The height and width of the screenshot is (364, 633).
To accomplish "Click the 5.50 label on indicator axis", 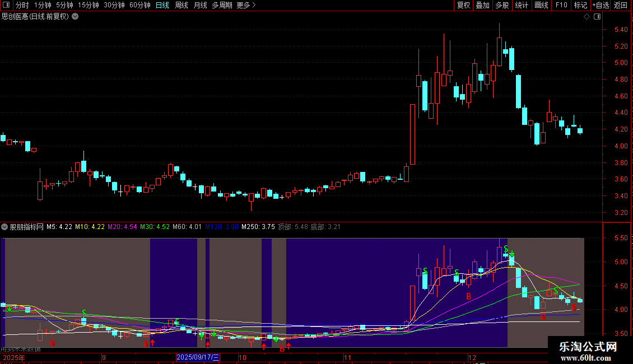I will click(621, 238).
